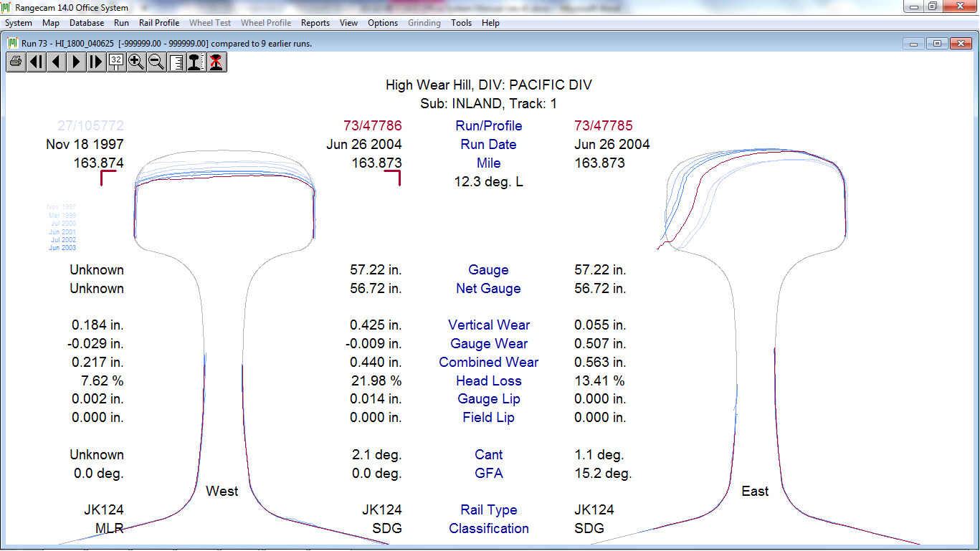This screenshot has height=551, width=980.
Task: Open the Tools menu
Action: pyautogui.click(x=461, y=23)
